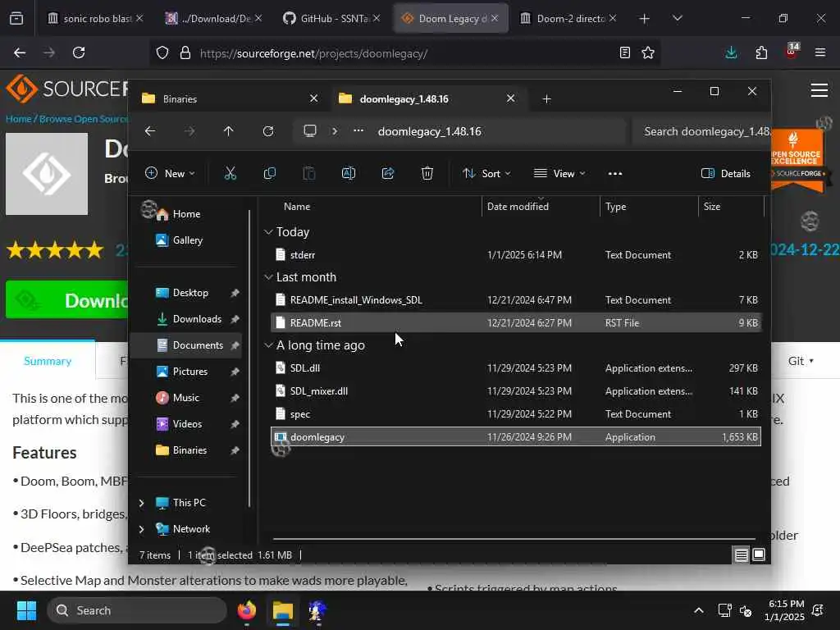840x630 pixels.
Task: Open File Explorer from the taskbar
Action: [283, 610]
